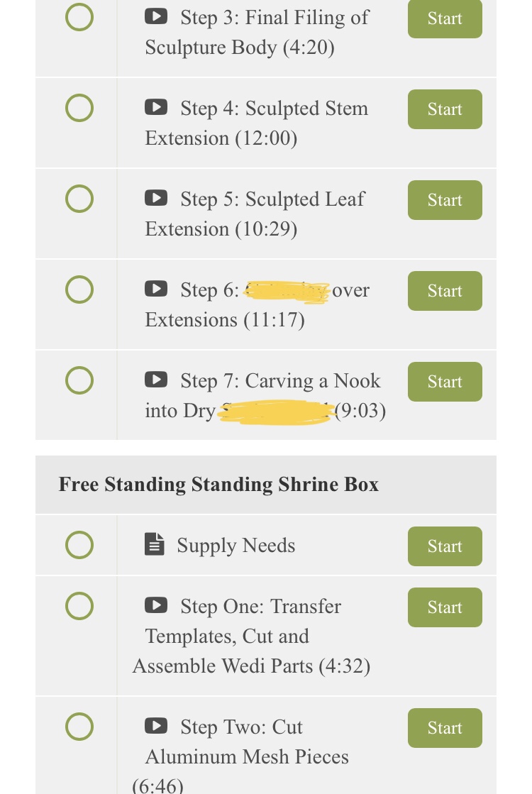Viewport: 532px width, 794px height.
Task: Start Step 4 Sculpted Stem Extension lesson
Action: tap(445, 109)
